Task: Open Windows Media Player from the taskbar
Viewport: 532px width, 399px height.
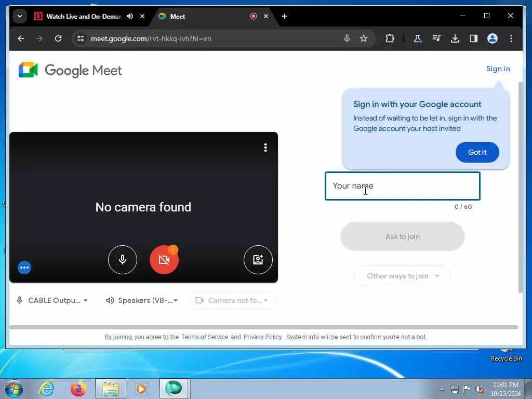Action: [x=142, y=389]
